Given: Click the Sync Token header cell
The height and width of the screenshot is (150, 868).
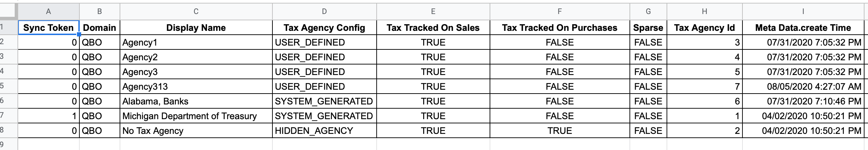Looking at the screenshot, I should 49,28.
